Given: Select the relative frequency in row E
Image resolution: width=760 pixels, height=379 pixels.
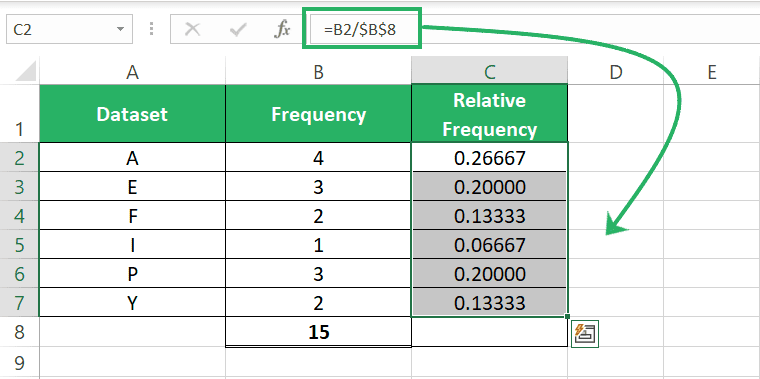Looking at the screenshot, I should click(x=490, y=187).
